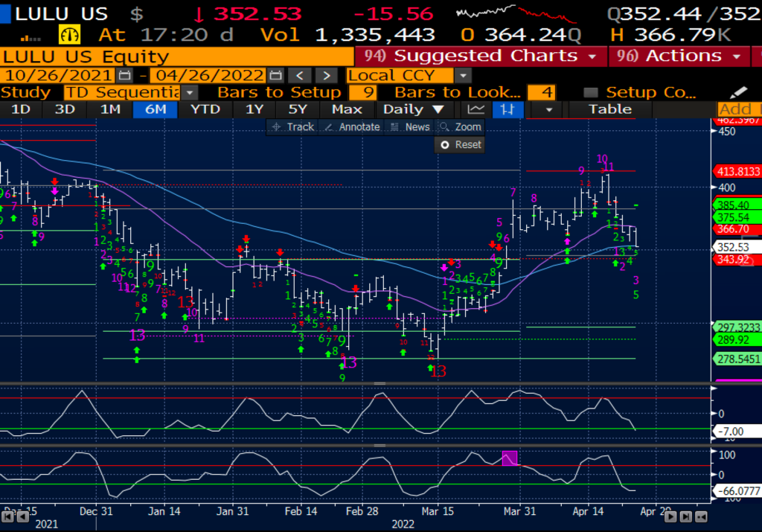The width and height of the screenshot is (762, 532).
Task: Activate the Zoom tool
Action: click(460, 126)
